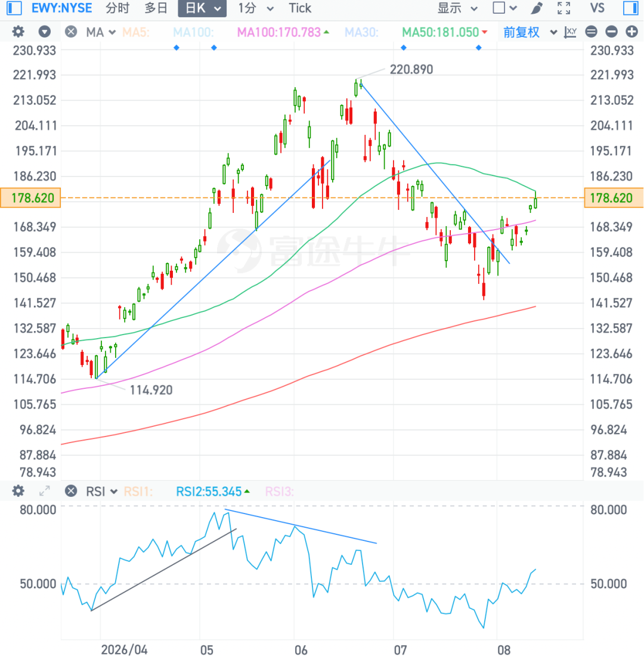Open the MA indicator type dropdown
This screenshot has width=644, height=656.
point(100,32)
